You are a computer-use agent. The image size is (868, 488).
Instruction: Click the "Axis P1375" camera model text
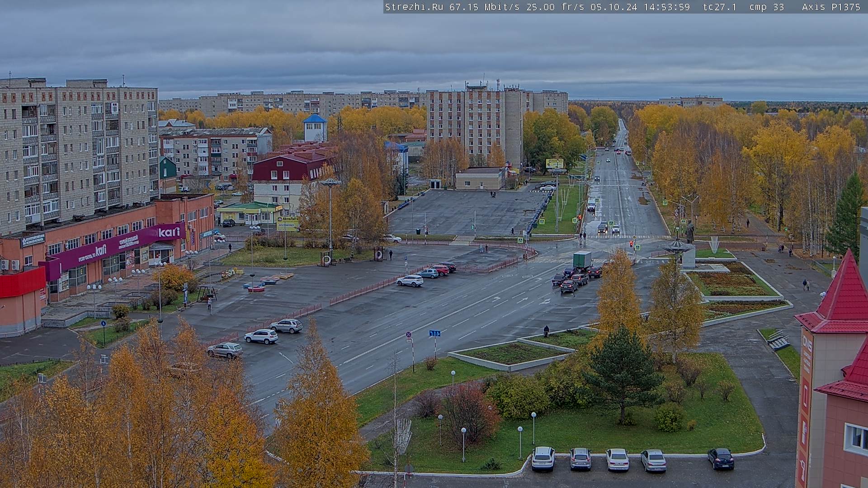[831, 7]
